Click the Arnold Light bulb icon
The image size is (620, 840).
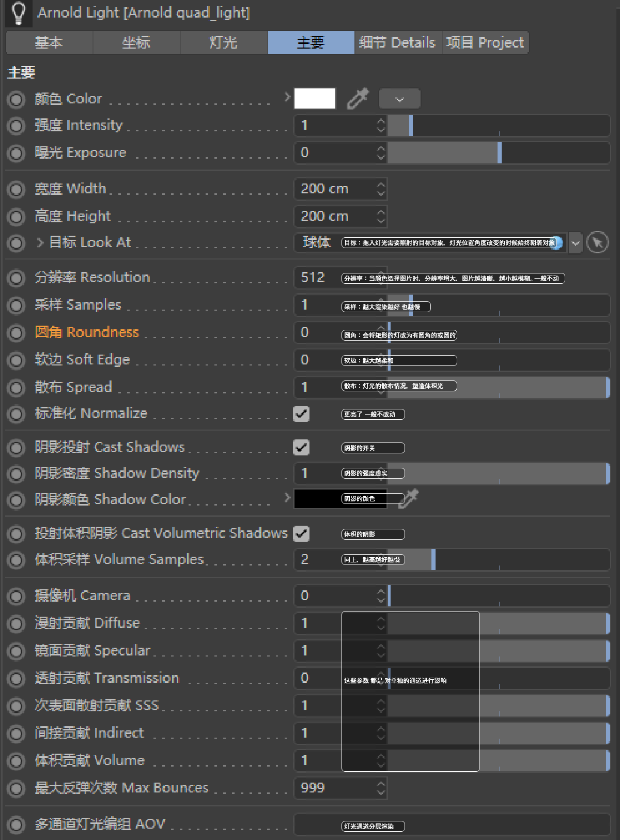pos(19,13)
